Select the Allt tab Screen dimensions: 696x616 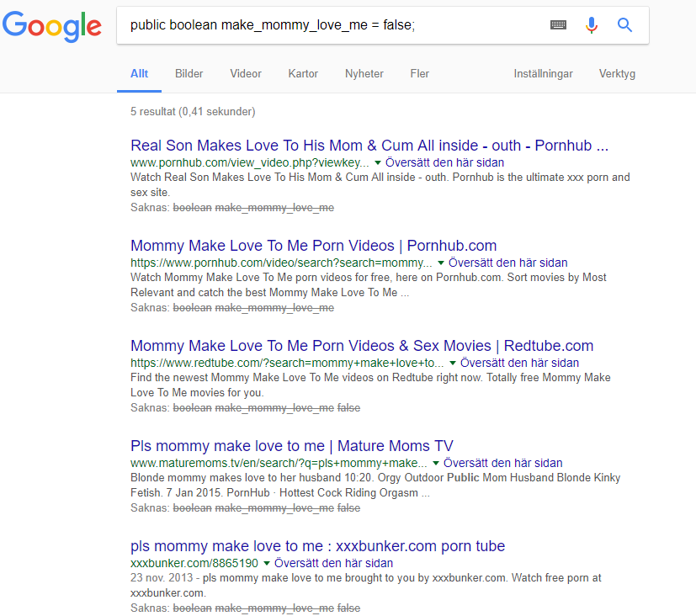139,74
